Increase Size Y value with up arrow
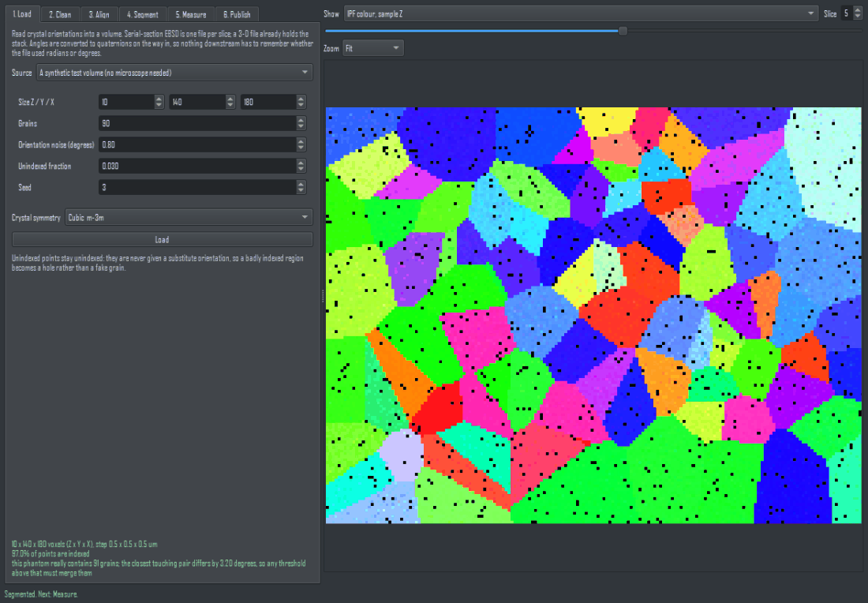868x603 pixels. 230,99
